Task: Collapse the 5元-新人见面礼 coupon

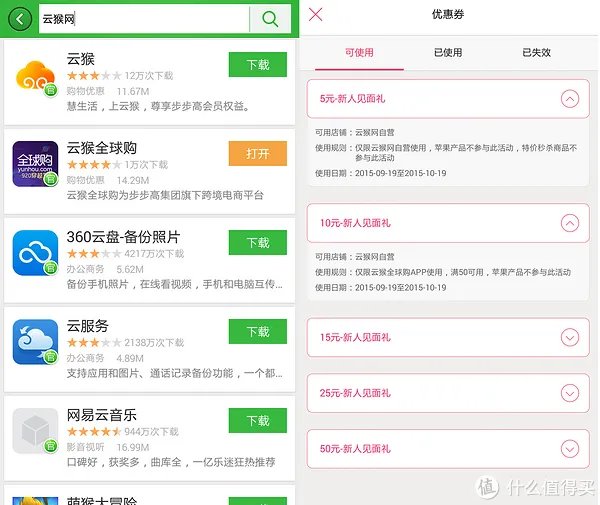Action: pos(570,99)
